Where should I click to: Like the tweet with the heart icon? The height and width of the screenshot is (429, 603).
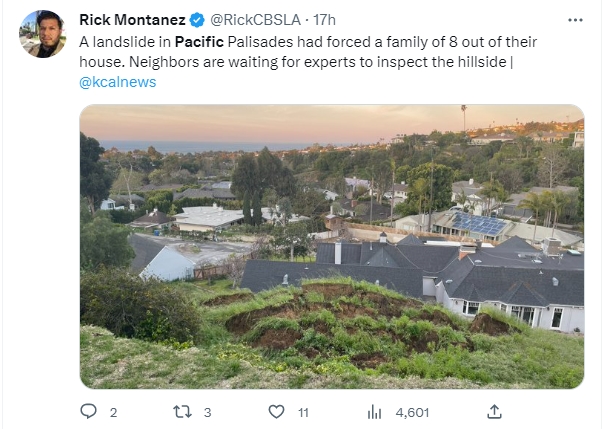(x=276, y=412)
